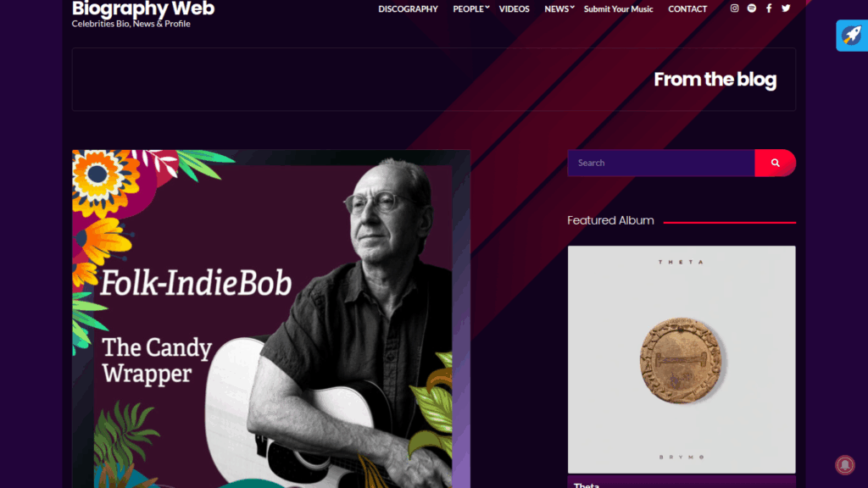This screenshot has height=488, width=868.
Task: Click the blue rocket icon widget
Action: [851, 36]
